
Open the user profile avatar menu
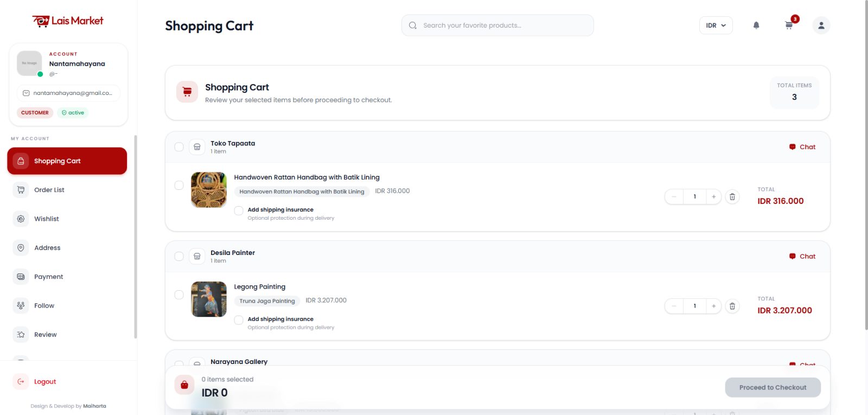[x=821, y=25]
